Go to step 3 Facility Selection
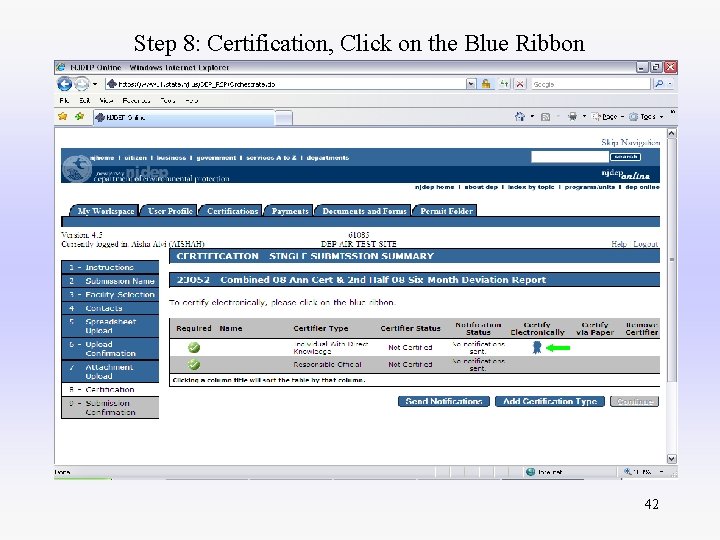The width and height of the screenshot is (720, 540). pyautogui.click(x=110, y=295)
